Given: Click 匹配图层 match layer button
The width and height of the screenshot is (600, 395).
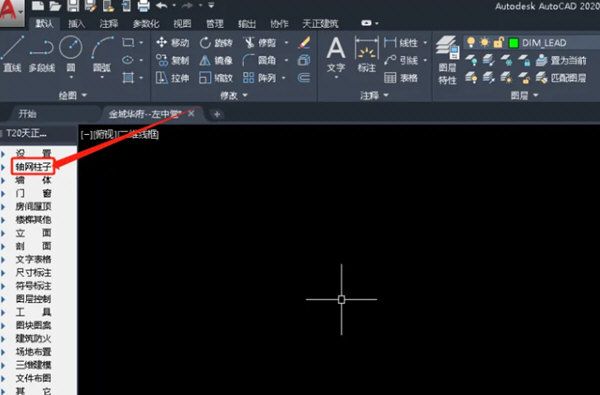Looking at the screenshot, I should (x=561, y=78).
